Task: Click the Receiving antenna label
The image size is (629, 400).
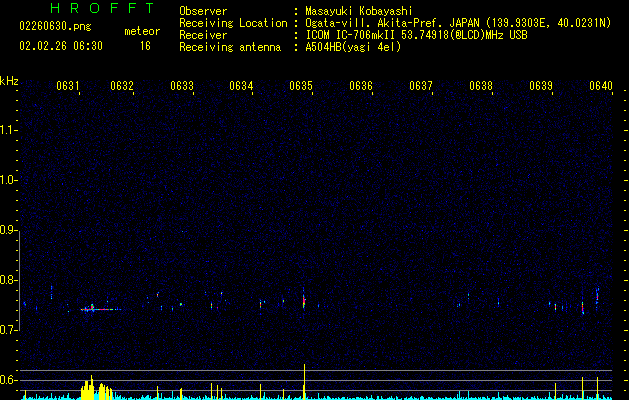Action: pyautogui.click(x=230, y=47)
